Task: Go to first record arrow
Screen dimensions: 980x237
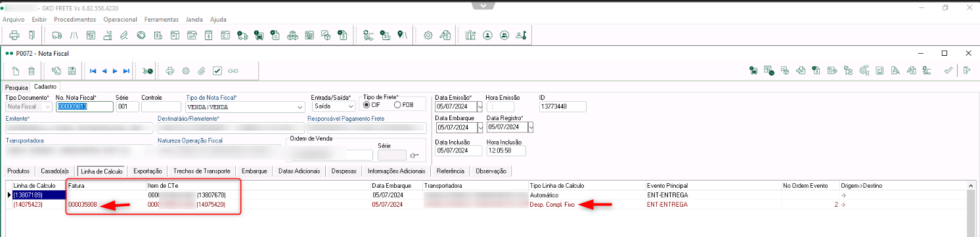Action: tap(93, 70)
